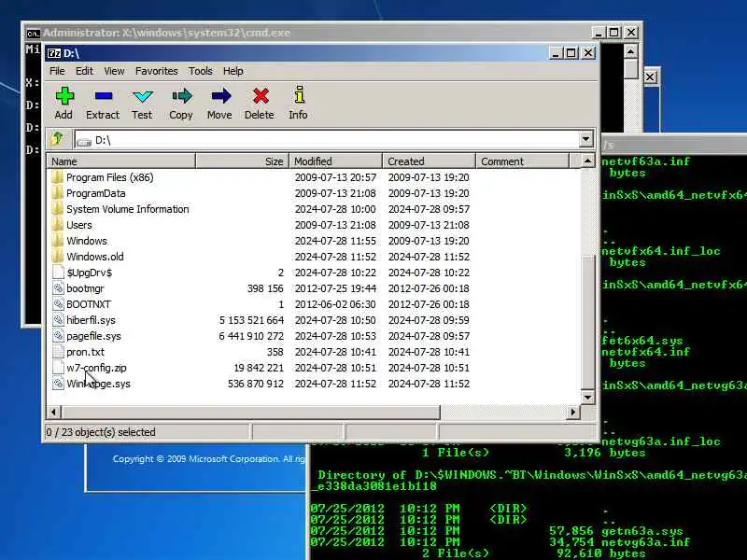Click the file list horizontal scrollbar thumb
This screenshot has width=747, height=560.
click(250, 412)
